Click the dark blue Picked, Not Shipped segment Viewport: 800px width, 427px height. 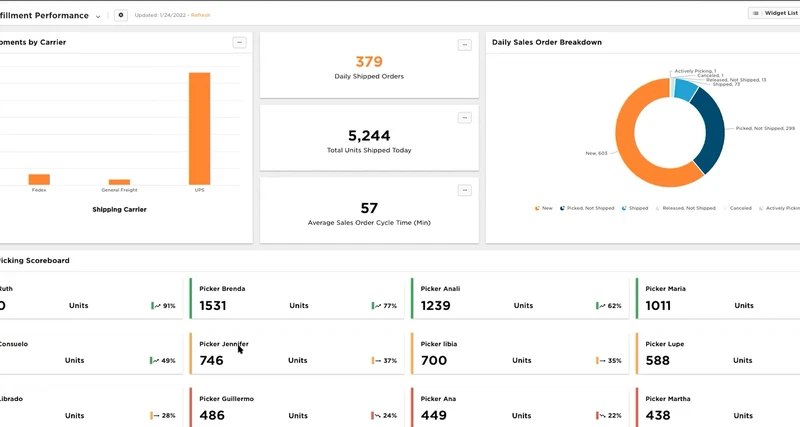point(713,132)
